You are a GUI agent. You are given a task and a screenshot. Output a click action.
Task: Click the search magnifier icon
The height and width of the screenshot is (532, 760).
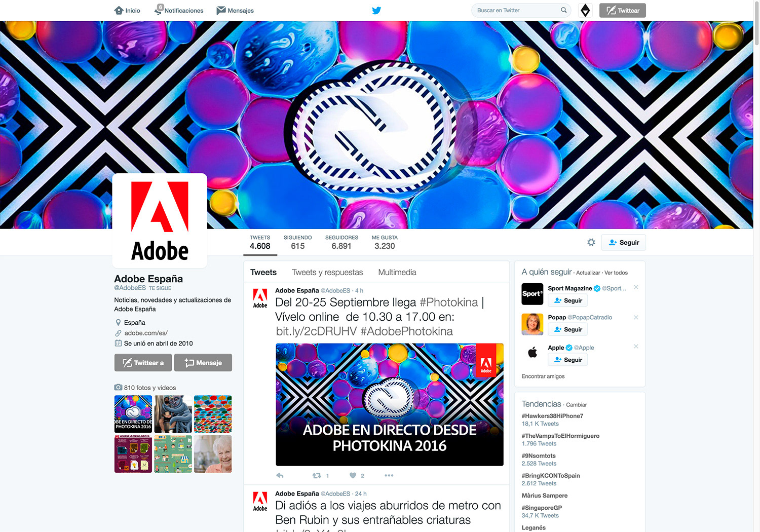(563, 10)
